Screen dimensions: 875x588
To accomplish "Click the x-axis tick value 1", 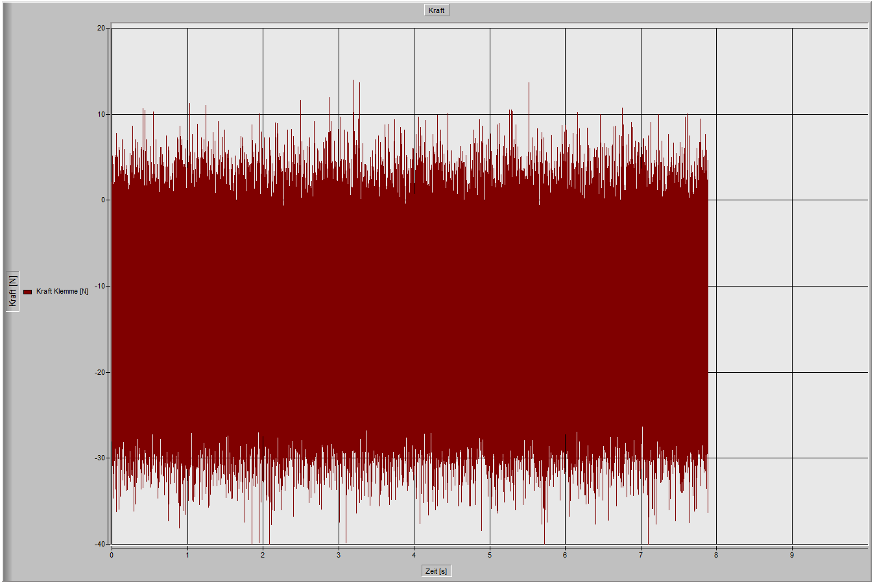I will tap(187, 555).
